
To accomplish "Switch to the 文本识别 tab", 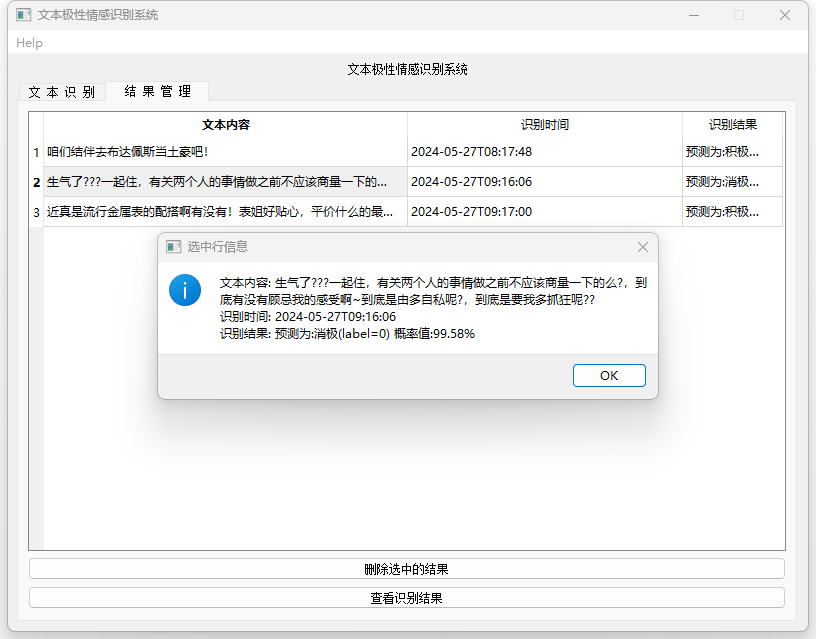I will point(62,92).
